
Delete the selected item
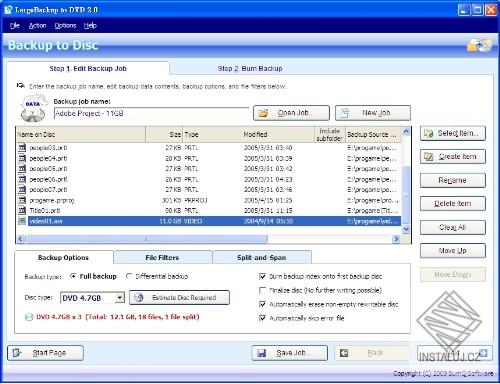pos(453,204)
